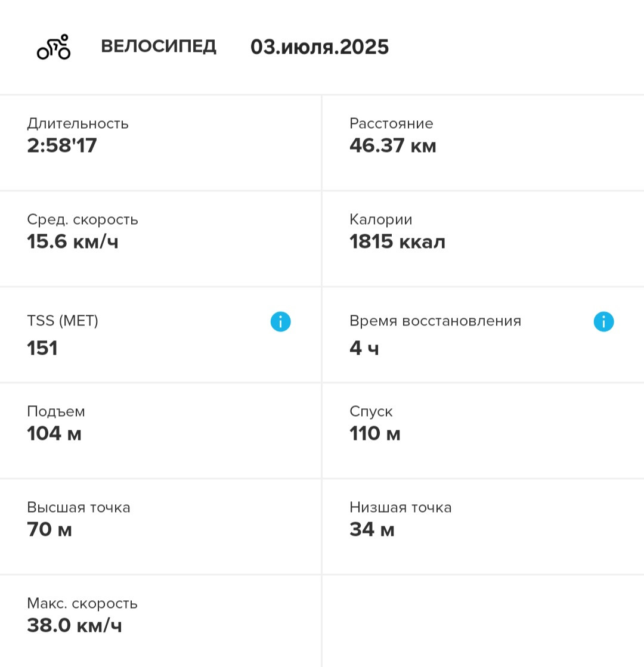Image resolution: width=644 pixels, height=667 pixels.
Task: Open recovery time info icon
Action: [603, 322]
